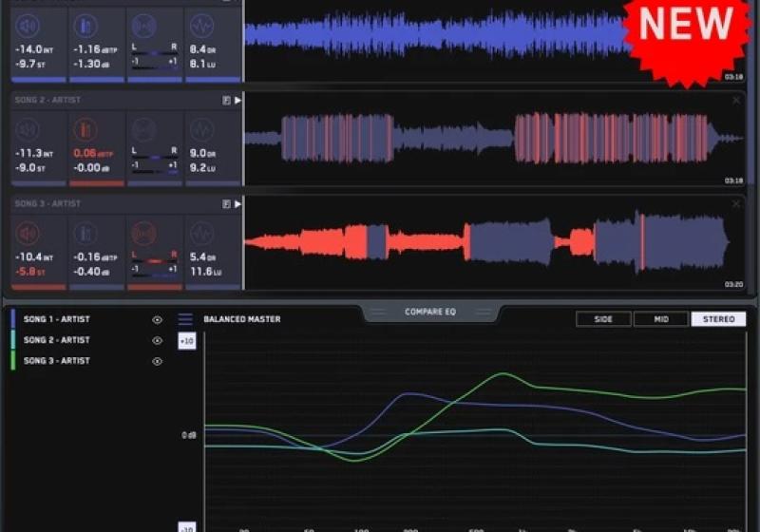Select Song 3 - Artist in EQ list
The height and width of the screenshot is (532, 760).
pos(57,361)
